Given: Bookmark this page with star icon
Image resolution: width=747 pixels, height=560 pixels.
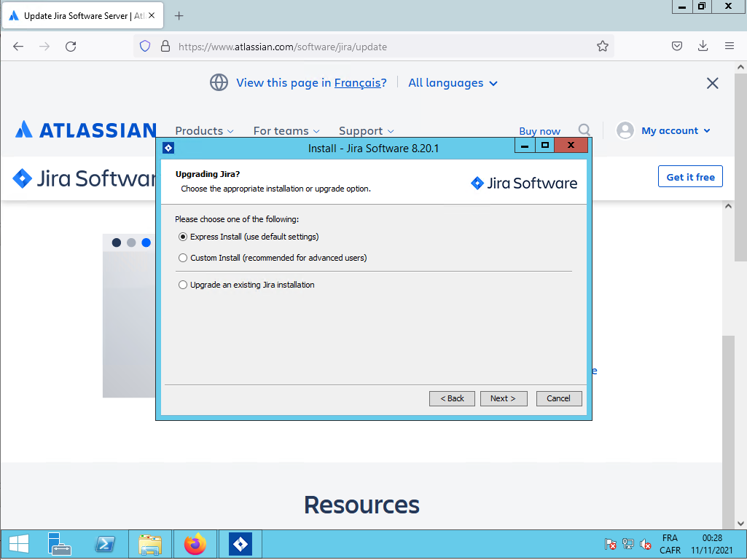Looking at the screenshot, I should [x=602, y=47].
